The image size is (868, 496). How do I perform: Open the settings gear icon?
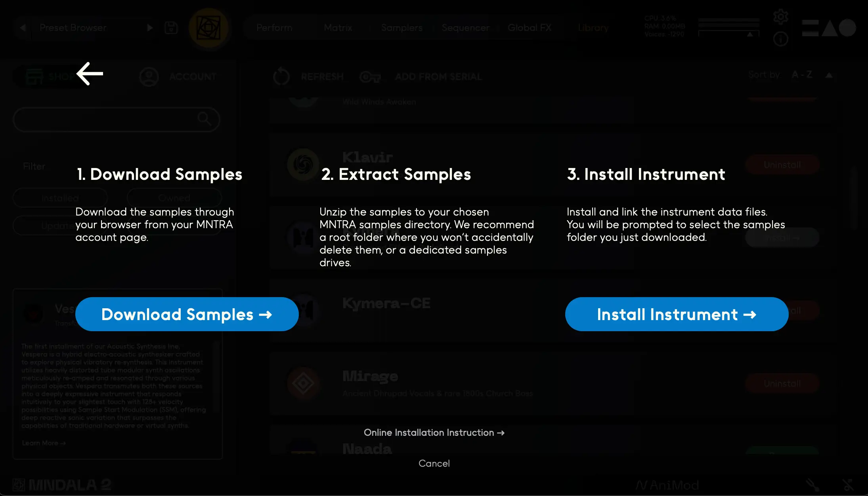point(780,17)
